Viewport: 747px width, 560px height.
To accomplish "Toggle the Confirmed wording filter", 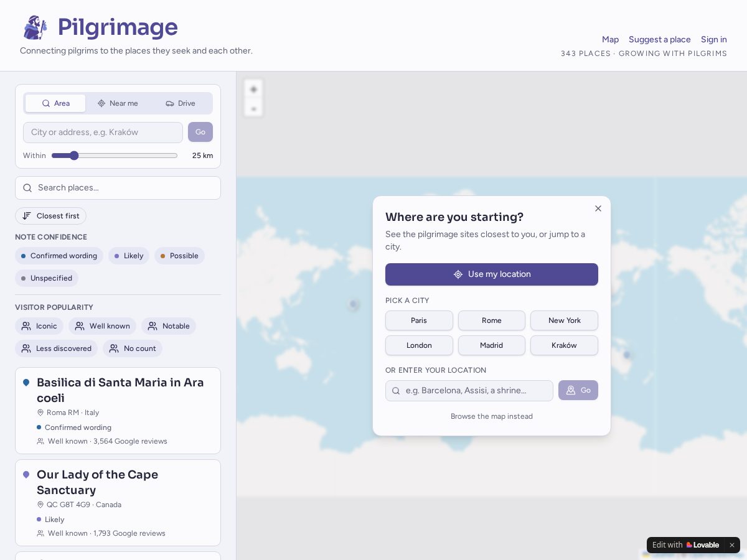I will pyautogui.click(x=59, y=256).
